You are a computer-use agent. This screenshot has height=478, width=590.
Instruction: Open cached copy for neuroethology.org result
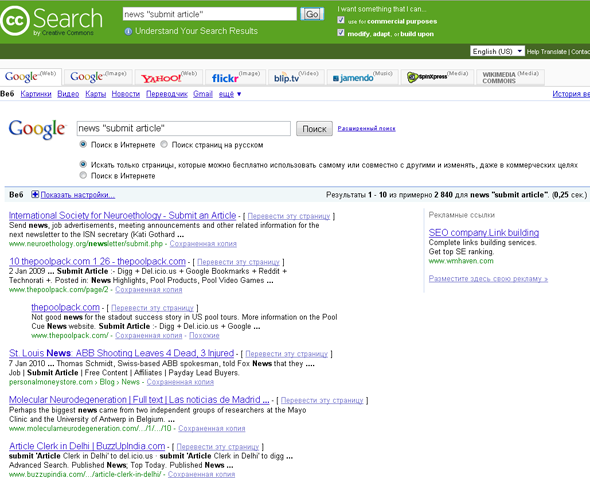click(x=203, y=244)
